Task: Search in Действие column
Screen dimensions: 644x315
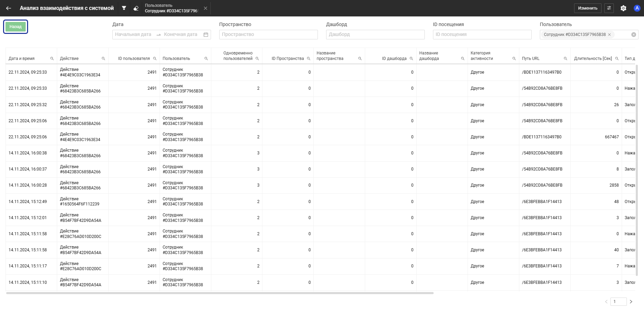Action: point(103,59)
